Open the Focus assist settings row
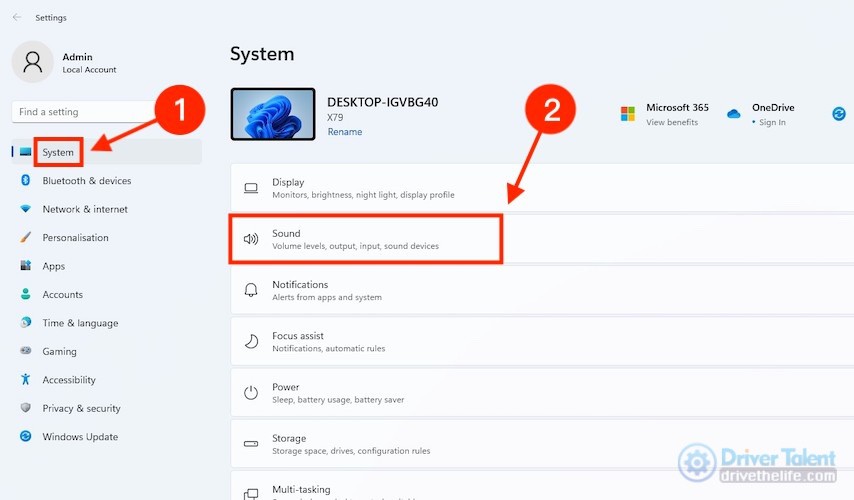 pos(542,341)
